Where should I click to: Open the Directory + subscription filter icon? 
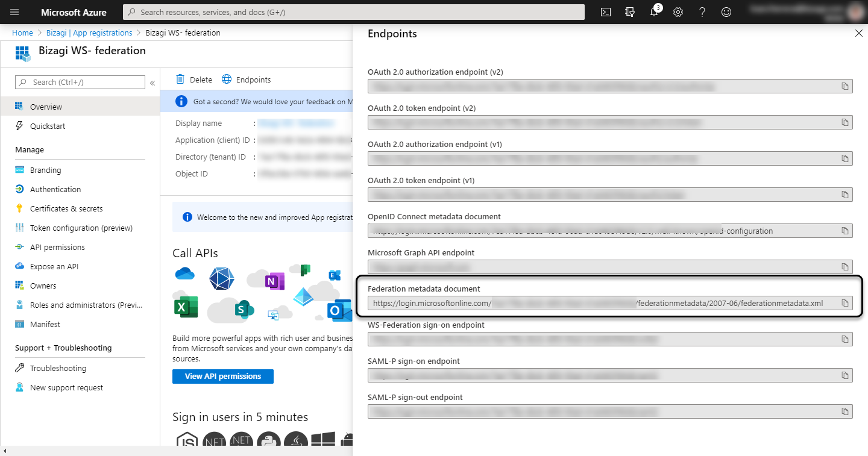(x=630, y=12)
